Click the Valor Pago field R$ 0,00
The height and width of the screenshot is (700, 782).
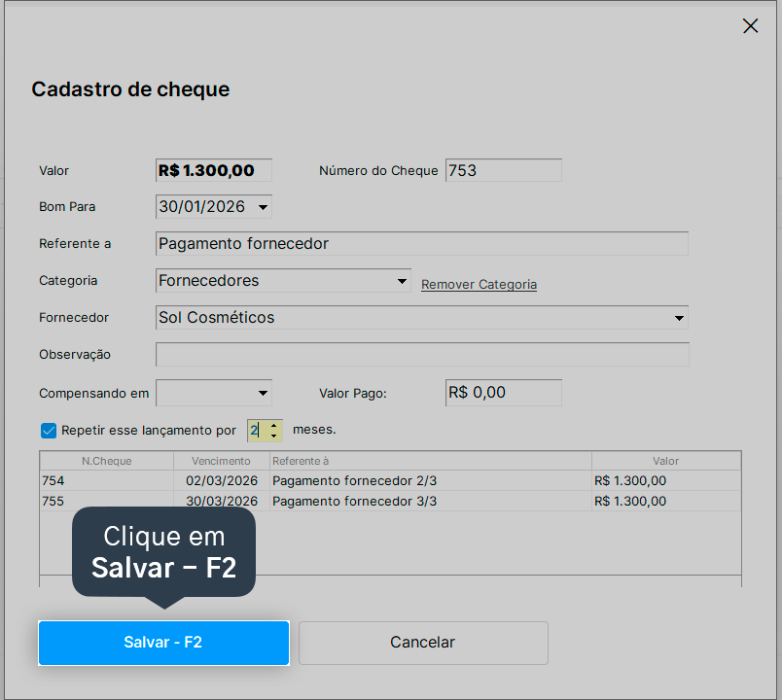point(503,393)
